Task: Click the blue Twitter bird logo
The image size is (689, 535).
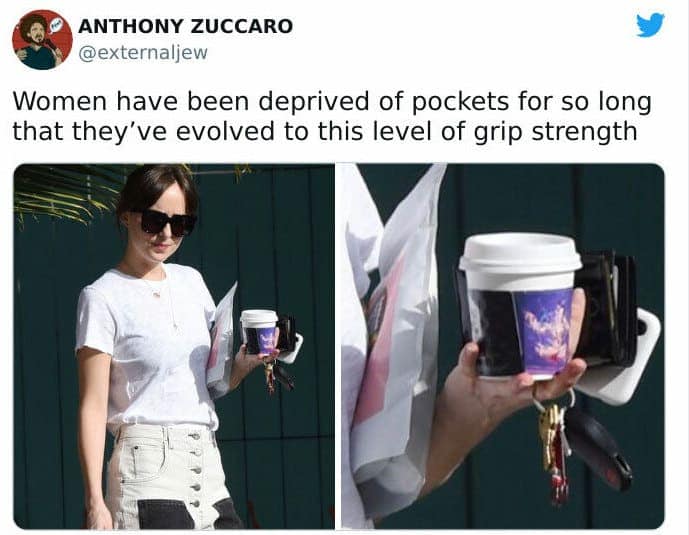Action: point(650,25)
